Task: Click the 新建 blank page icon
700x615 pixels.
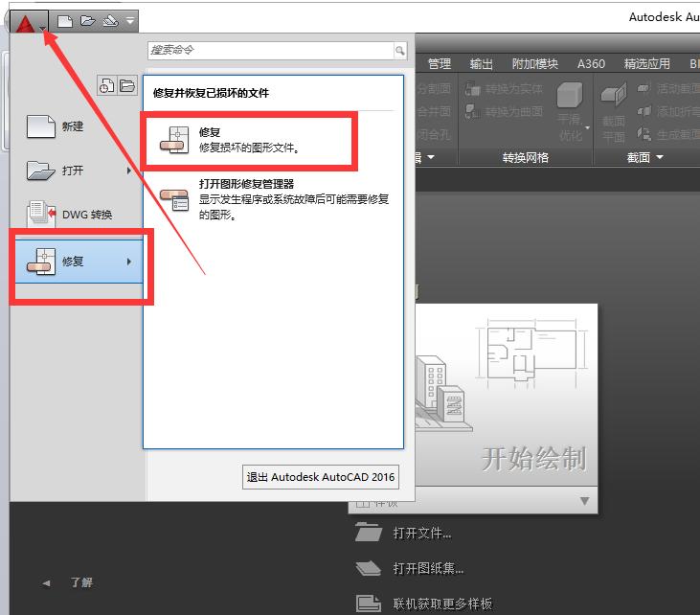Action: (40, 126)
